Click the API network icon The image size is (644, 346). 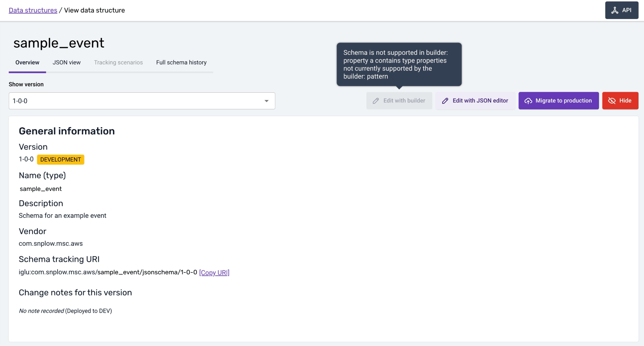pos(615,10)
